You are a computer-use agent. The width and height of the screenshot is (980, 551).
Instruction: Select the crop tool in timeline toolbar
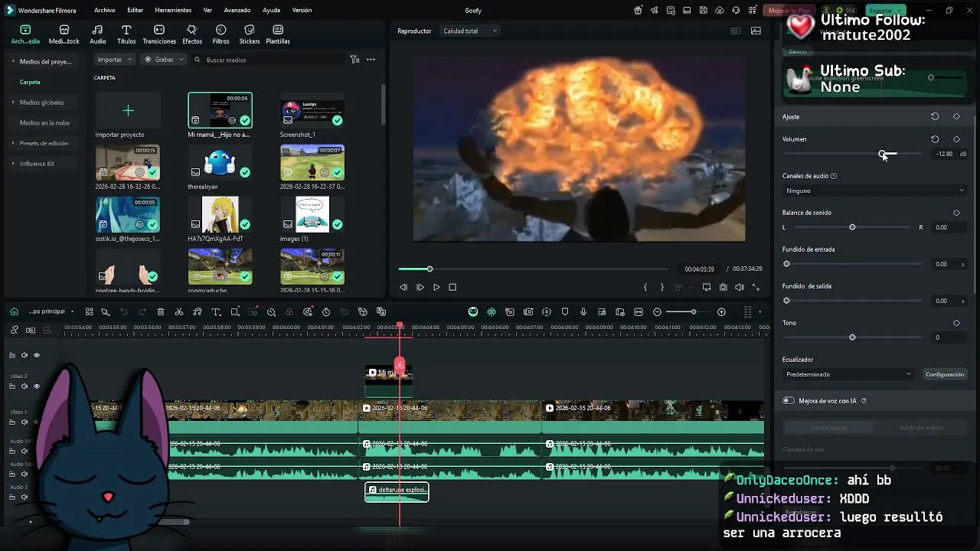[x=235, y=311]
